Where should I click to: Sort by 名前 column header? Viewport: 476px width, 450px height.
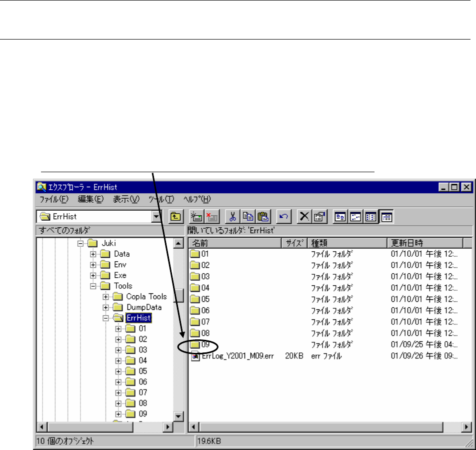tap(235, 243)
